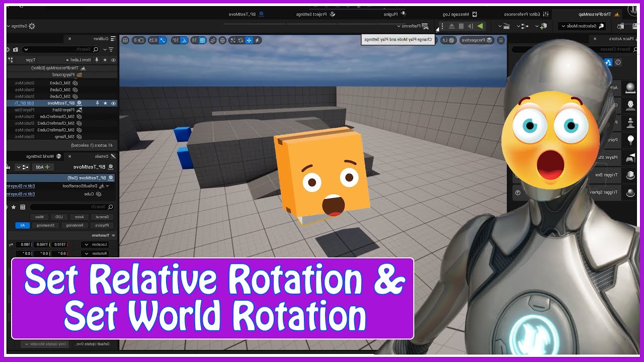
Task: Click the green Play button in the toolbar
Action: 480,26
